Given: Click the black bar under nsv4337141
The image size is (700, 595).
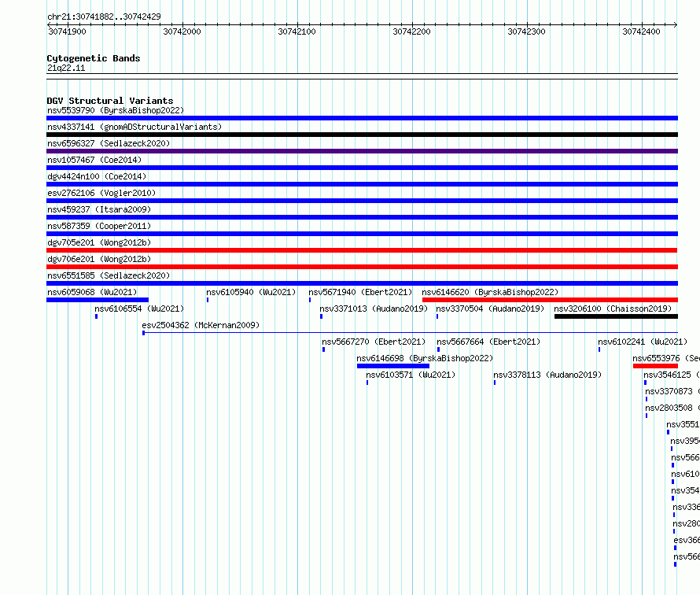Looking at the screenshot, I should coord(362,135).
